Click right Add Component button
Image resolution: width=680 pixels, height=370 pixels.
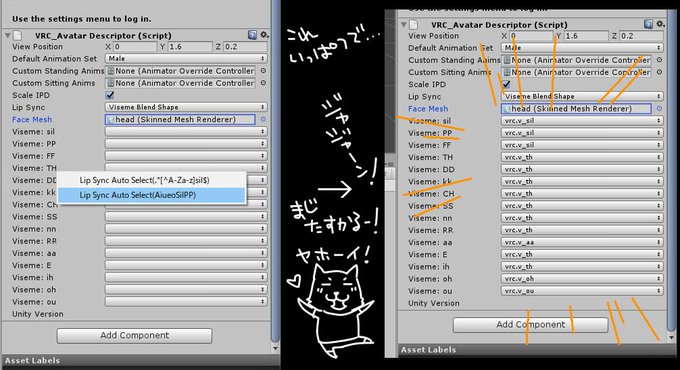pos(530,324)
